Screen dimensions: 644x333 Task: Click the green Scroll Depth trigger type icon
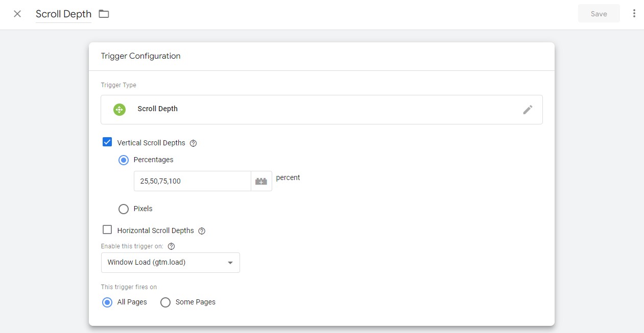[119, 109]
